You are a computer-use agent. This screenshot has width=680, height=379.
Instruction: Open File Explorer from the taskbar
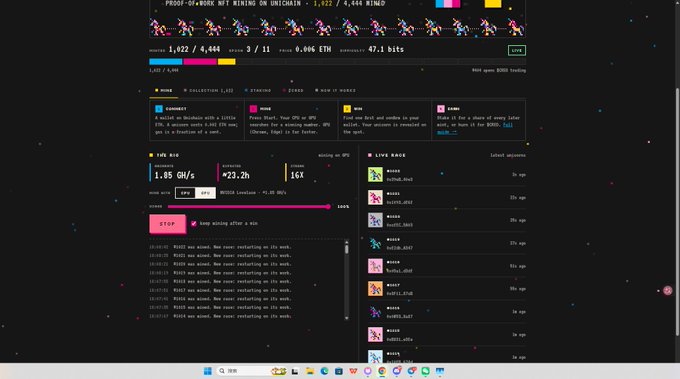tap(310, 371)
